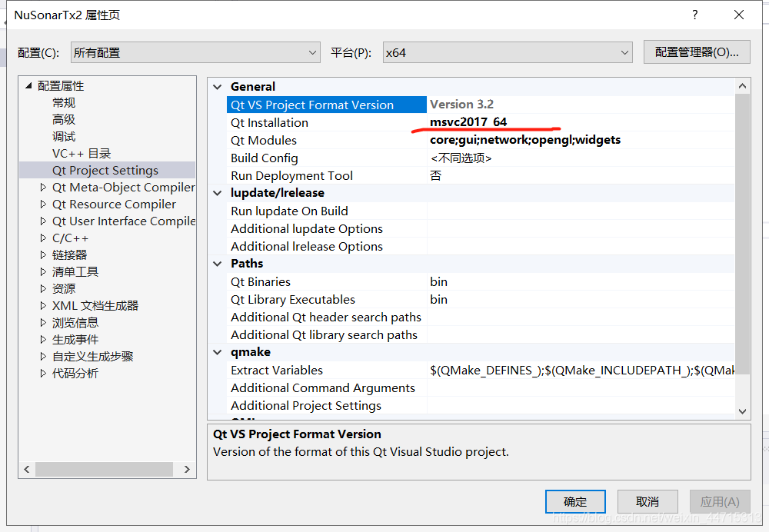Collapse the Paths section
Image resolution: width=769 pixels, height=532 pixels.
[217, 263]
